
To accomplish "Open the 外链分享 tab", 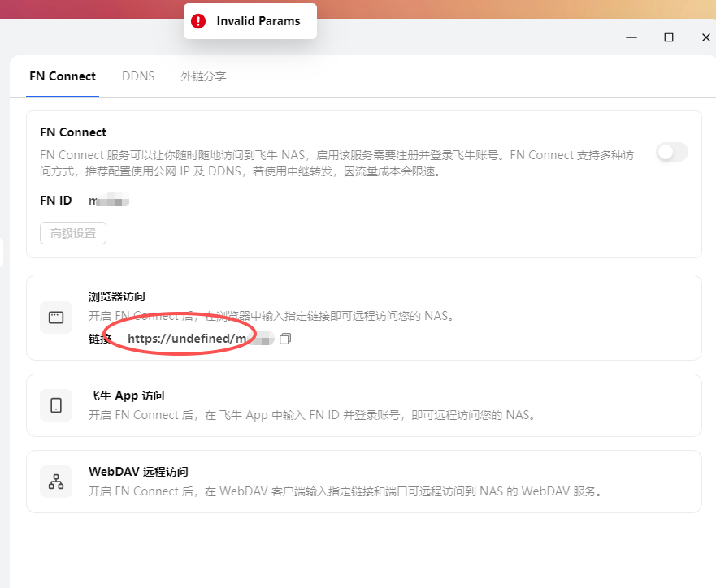I will [x=203, y=76].
